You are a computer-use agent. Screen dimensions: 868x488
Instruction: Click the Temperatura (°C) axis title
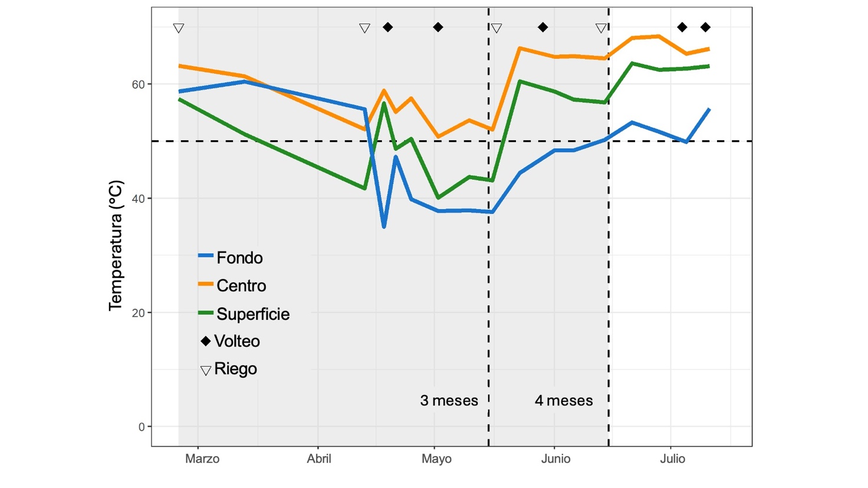point(116,245)
